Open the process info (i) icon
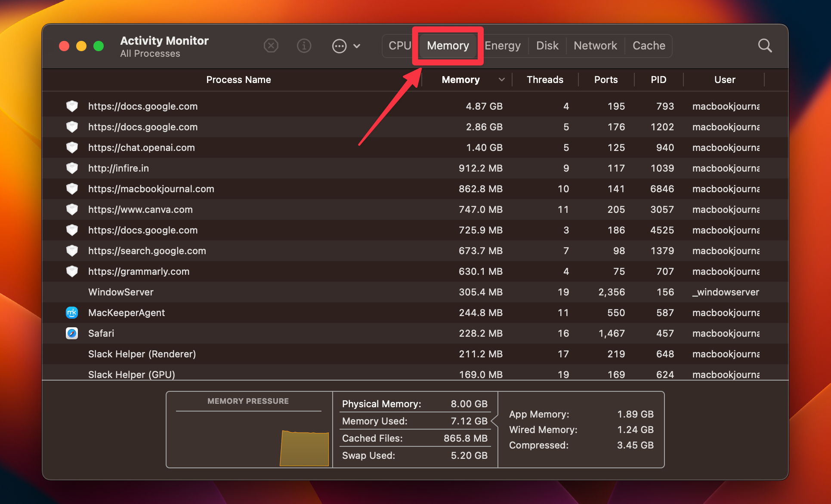This screenshot has height=504, width=831. (x=304, y=46)
